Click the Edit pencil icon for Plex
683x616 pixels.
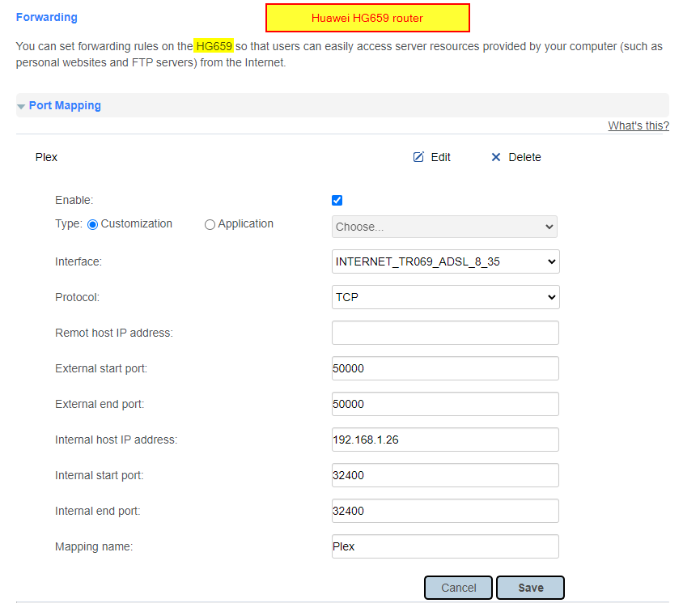pos(418,157)
